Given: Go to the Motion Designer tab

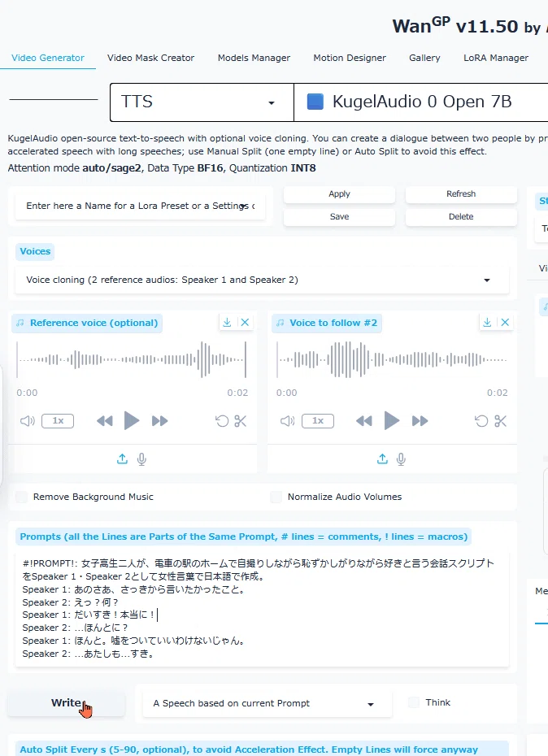Looking at the screenshot, I should (350, 58).
